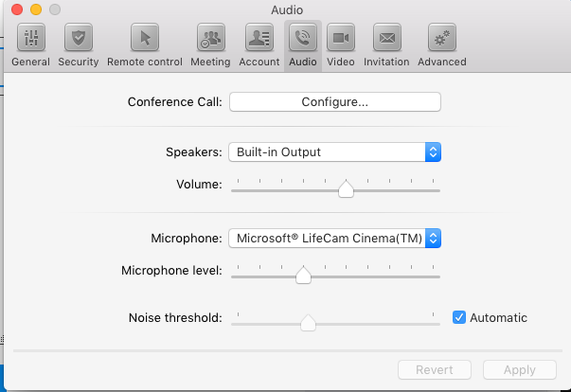Click the yellow minimize window button
The height and width of the screenshot is (392, 571).
(x=36, y=9)
